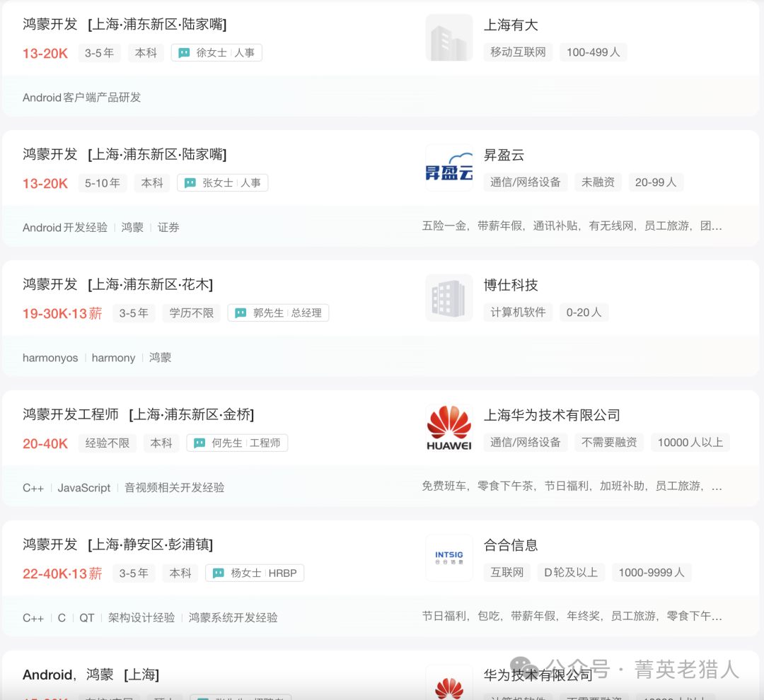Open the Android, 鸿蒙 [上海] job listing
The width and height of the screenshot is (764, 700).
(x=91, y=675)
